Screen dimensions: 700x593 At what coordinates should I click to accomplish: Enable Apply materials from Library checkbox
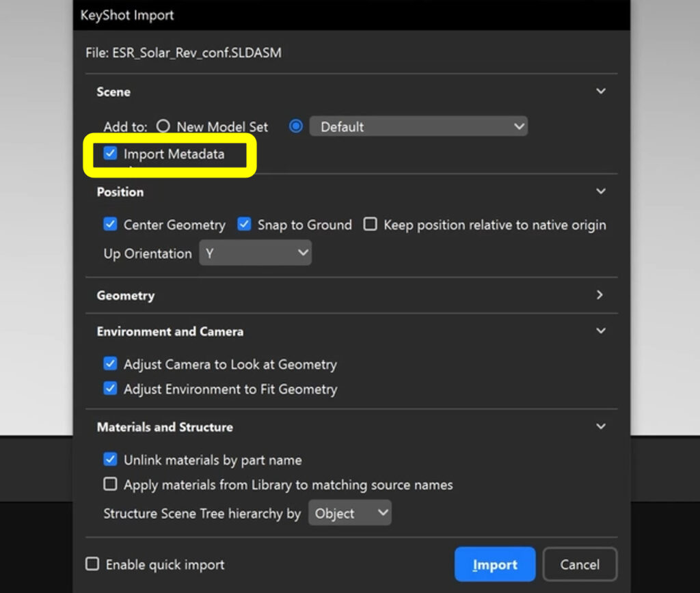[110, 484]
